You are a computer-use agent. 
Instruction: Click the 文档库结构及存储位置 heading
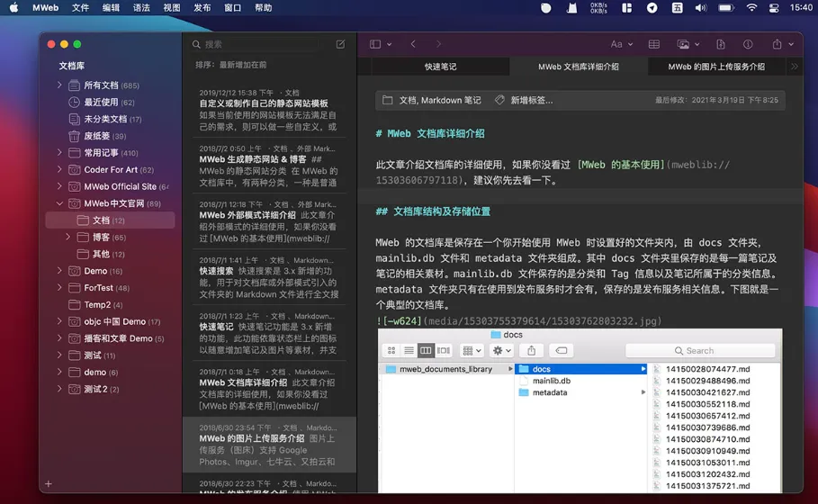coord(441,211)
